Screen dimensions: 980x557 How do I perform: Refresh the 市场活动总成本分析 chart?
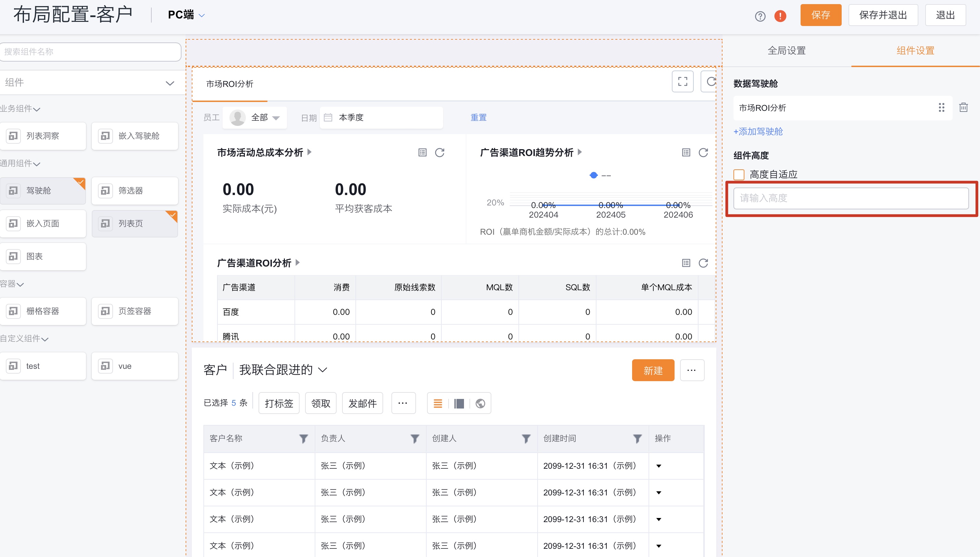coord(440,152)
